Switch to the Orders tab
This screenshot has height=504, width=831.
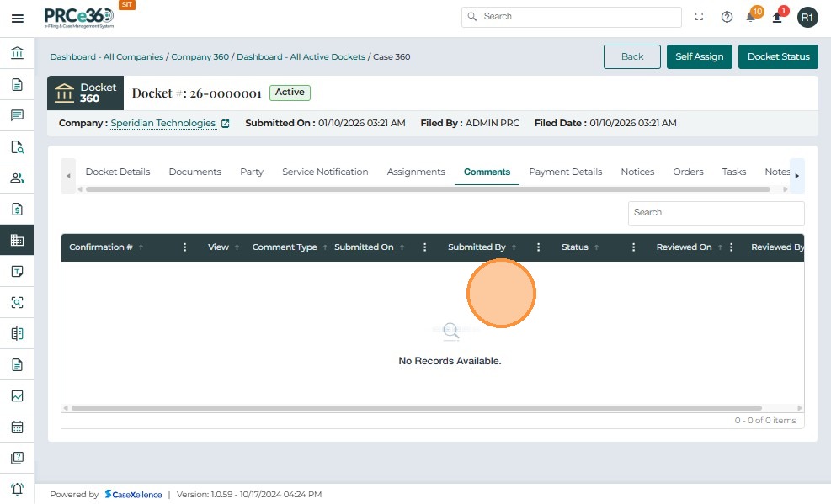(x=688, y=172)
